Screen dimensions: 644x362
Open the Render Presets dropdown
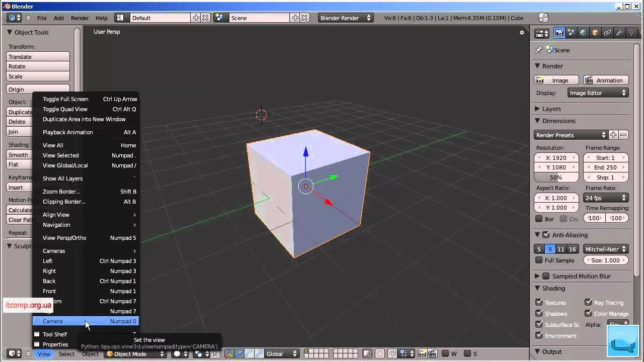[x=571, y=135]
